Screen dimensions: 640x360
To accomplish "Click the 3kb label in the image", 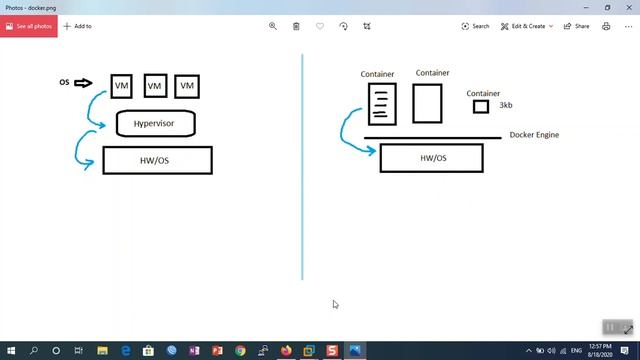I will click(x=506, y=105).
